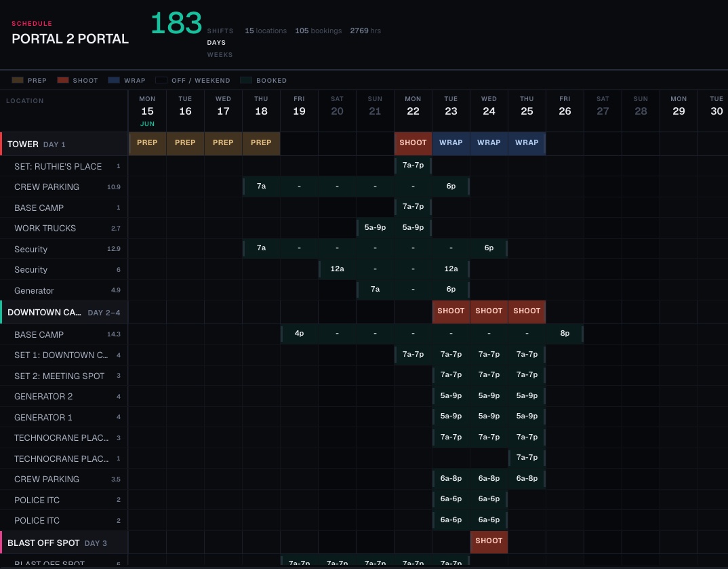Click Work Trucks 5a-9p booking on Sunday 21

[x=375, y=227]
